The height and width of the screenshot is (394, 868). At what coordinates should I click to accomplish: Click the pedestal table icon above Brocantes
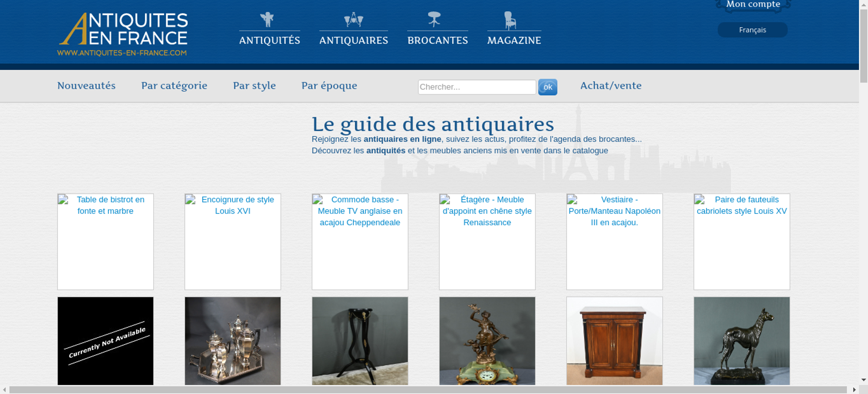(x=434, y=20)
